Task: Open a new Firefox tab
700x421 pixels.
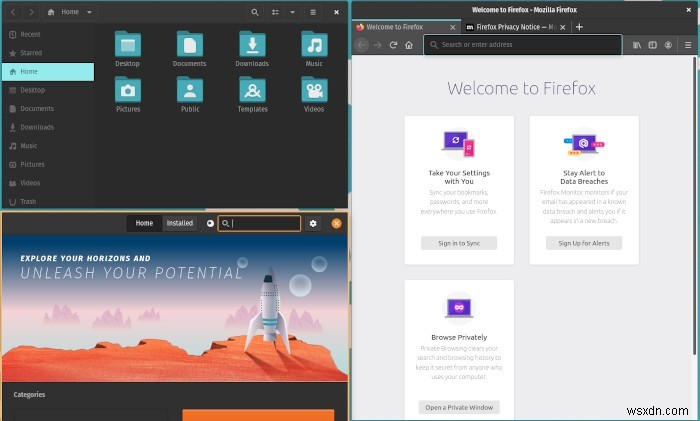Action: tap(579, 27)
